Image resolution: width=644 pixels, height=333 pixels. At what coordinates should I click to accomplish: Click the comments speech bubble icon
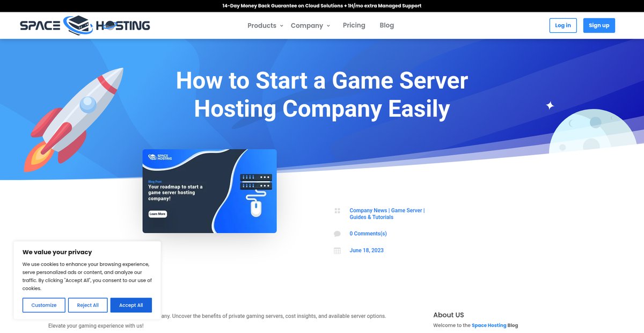point(337,234)
